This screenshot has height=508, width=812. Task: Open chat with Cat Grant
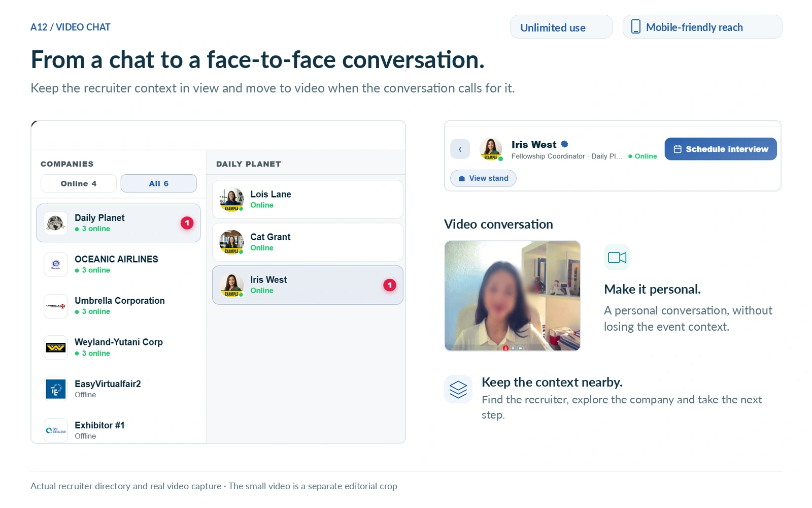tap(308, 242)
